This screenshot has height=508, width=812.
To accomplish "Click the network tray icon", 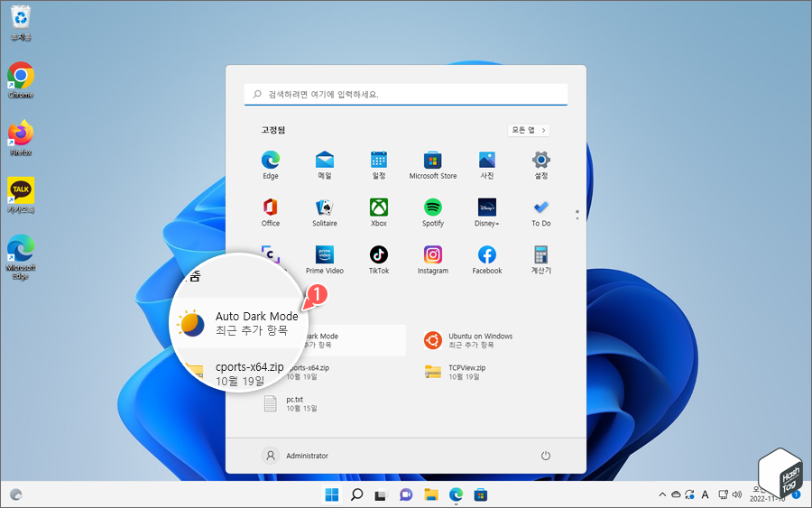I will tap(723, 495).
